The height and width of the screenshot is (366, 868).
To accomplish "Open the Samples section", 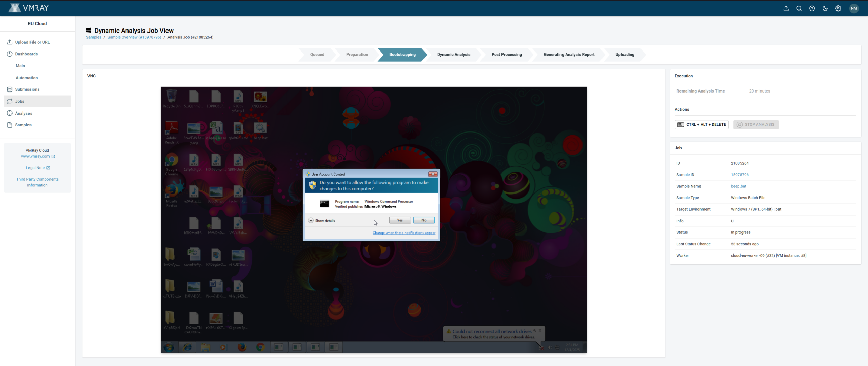I will point(23,125).
